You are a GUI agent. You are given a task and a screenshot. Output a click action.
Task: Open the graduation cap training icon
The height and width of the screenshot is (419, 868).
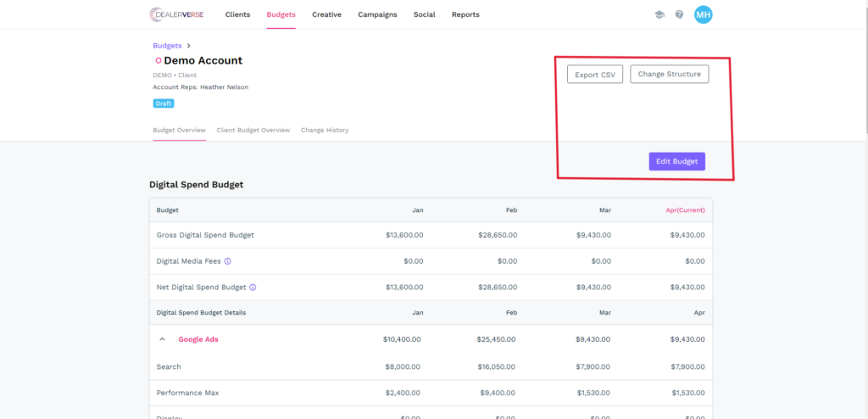pos(659,14)
